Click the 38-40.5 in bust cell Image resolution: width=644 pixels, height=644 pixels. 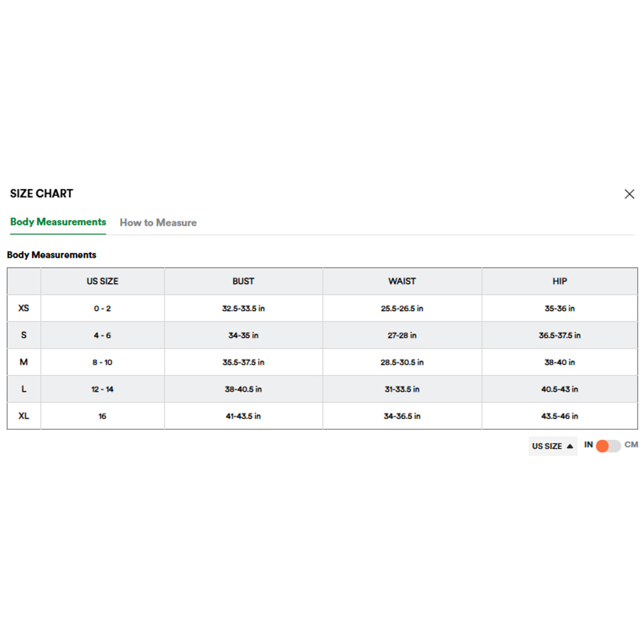243,389
